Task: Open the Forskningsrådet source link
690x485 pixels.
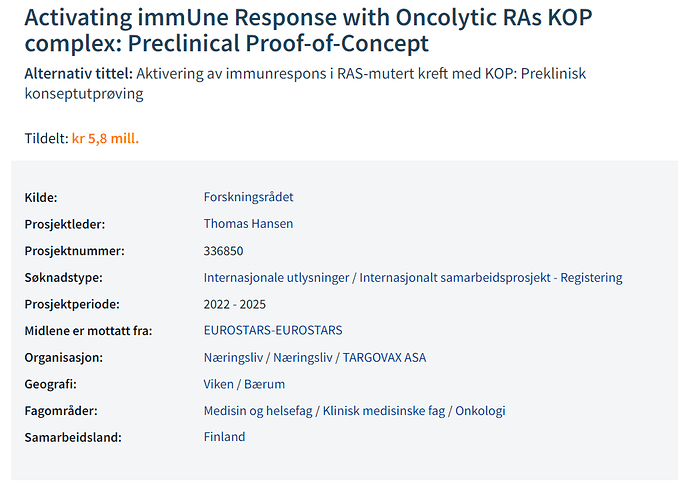Action: click(248, 197)
